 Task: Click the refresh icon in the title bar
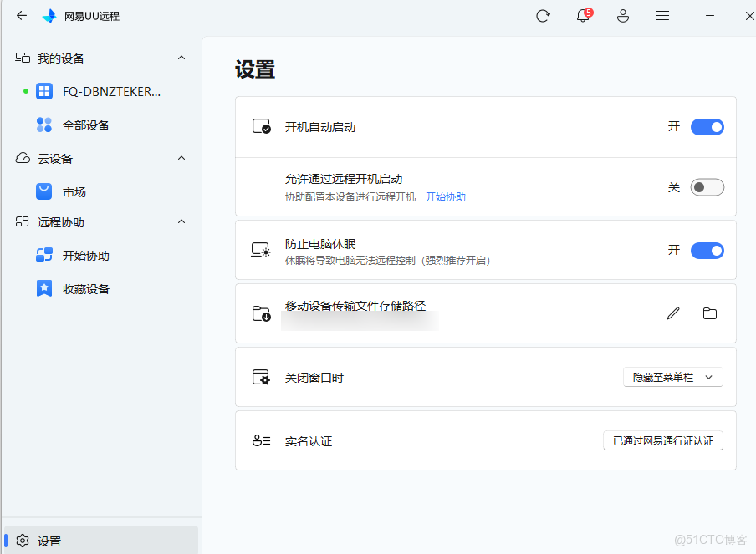pyautogui.click(x=543, y=16)
